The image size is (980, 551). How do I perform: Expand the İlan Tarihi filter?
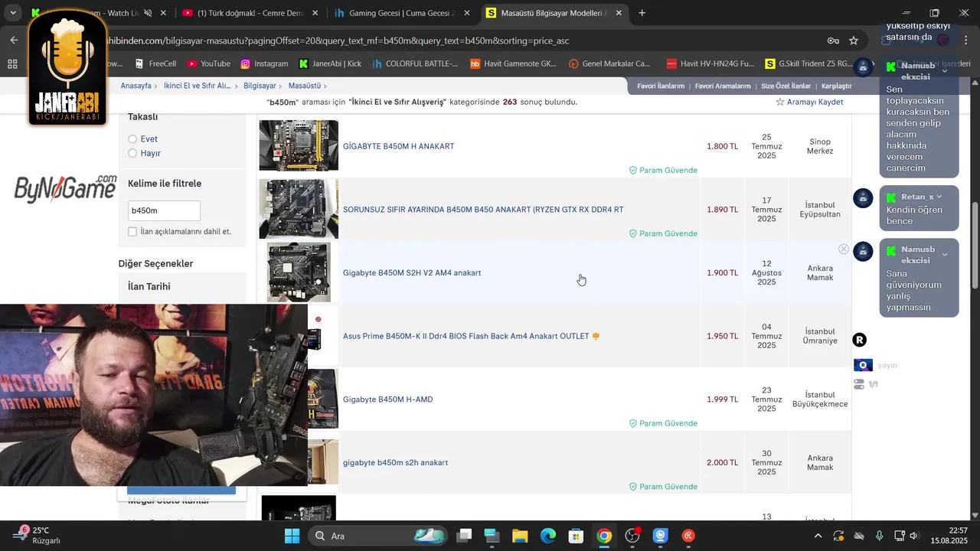[x=149, y=286]
